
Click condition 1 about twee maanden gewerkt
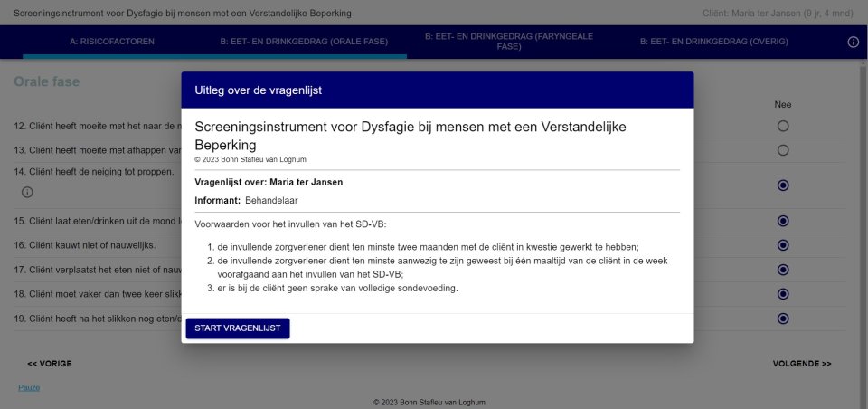point(428,248)
